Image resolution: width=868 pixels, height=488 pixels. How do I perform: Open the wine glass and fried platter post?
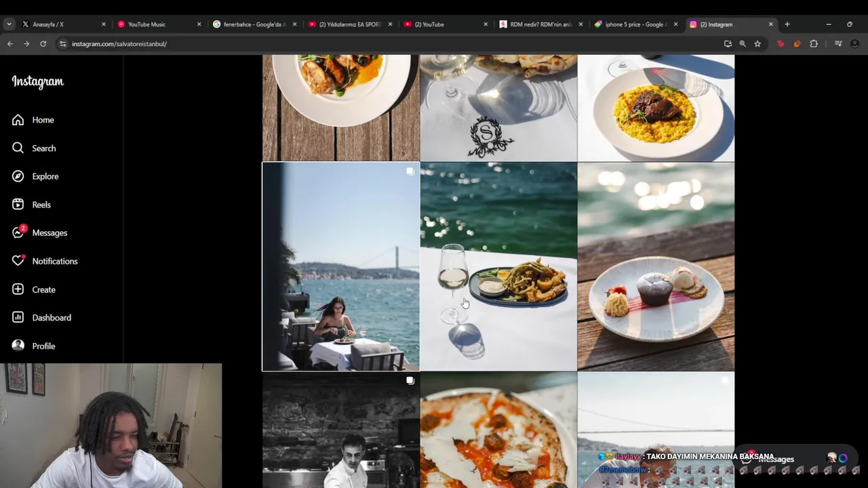[498, 266]
